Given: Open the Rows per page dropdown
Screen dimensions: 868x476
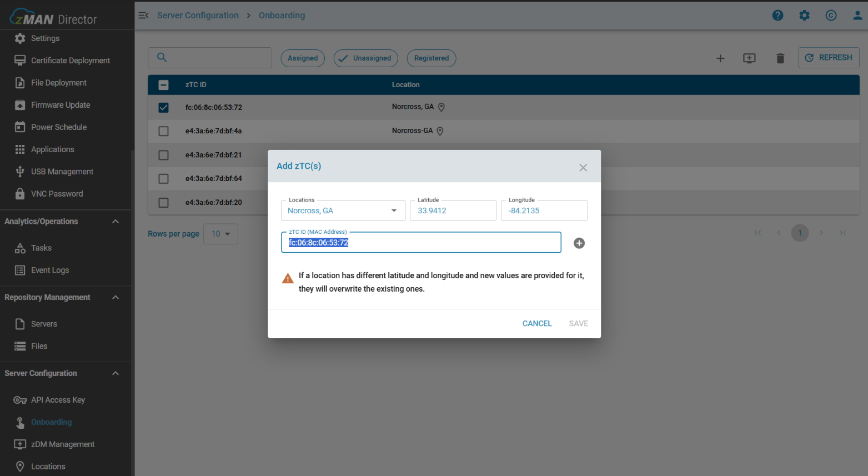Looking at the screenshot, I should click(x=220, y=234).
